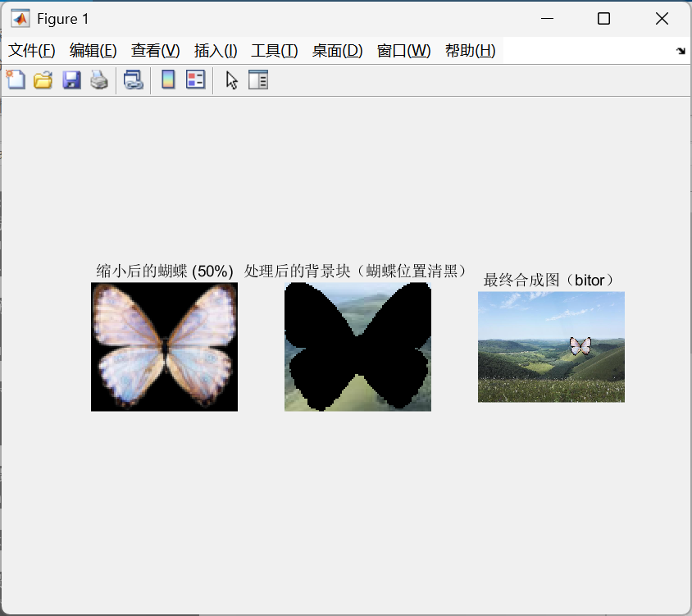Open the Property Inspector icon
This screenshot has height=616, width=692.
pos(258,80)
